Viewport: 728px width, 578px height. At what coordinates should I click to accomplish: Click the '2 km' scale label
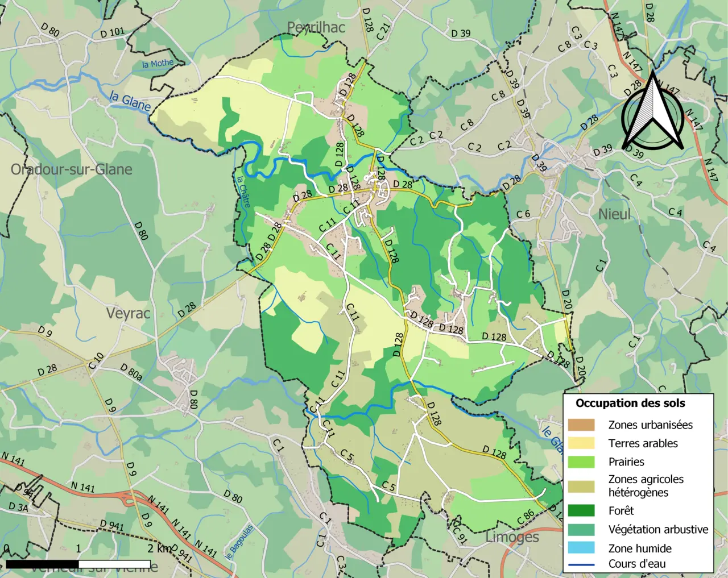pos(159,548)
